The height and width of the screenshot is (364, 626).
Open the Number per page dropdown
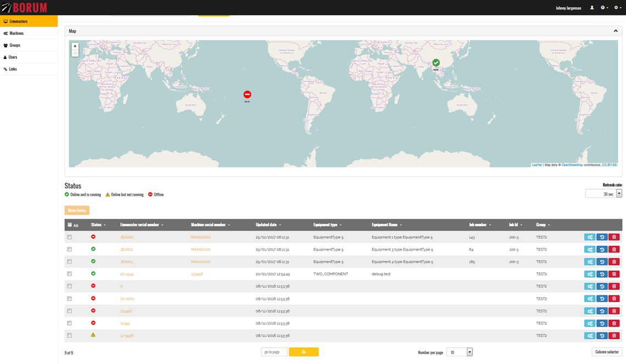point(470,352)
